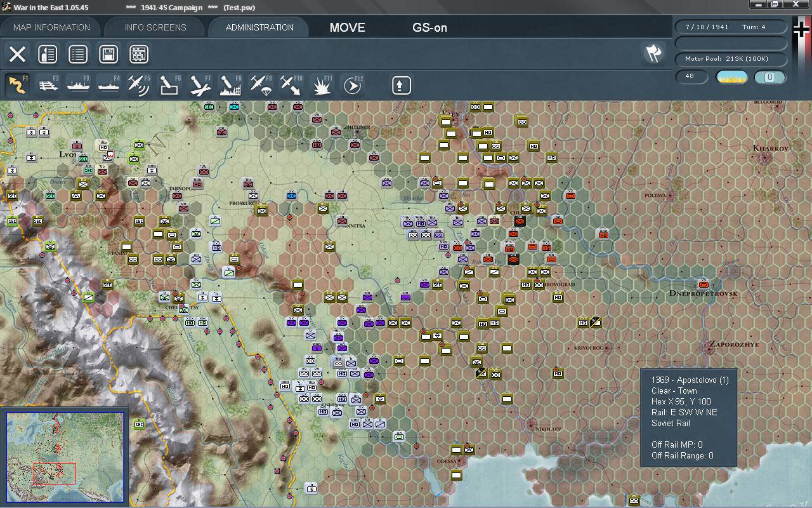
Task: Click the Zhitomir town label
Action: 356,127
